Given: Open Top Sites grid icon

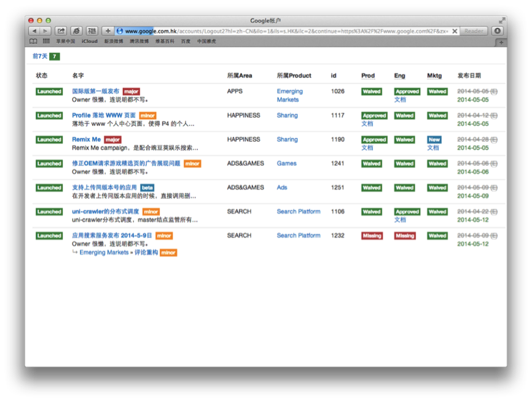Looking at the screenshot, I should (x=46, y=41).
